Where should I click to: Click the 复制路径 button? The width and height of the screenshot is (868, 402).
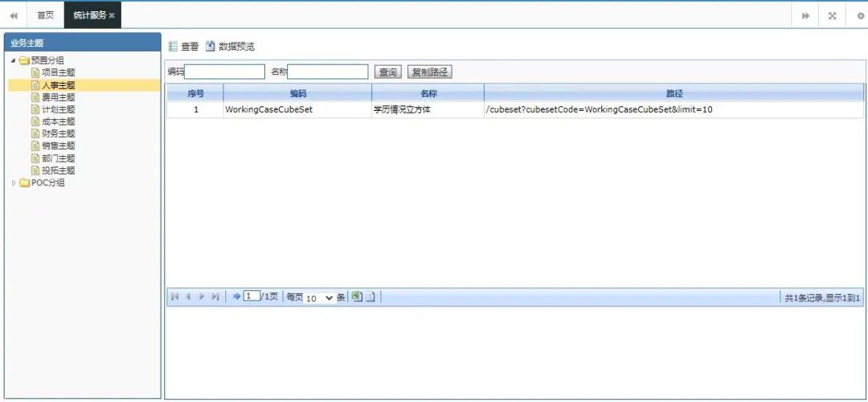click(429, 72)
